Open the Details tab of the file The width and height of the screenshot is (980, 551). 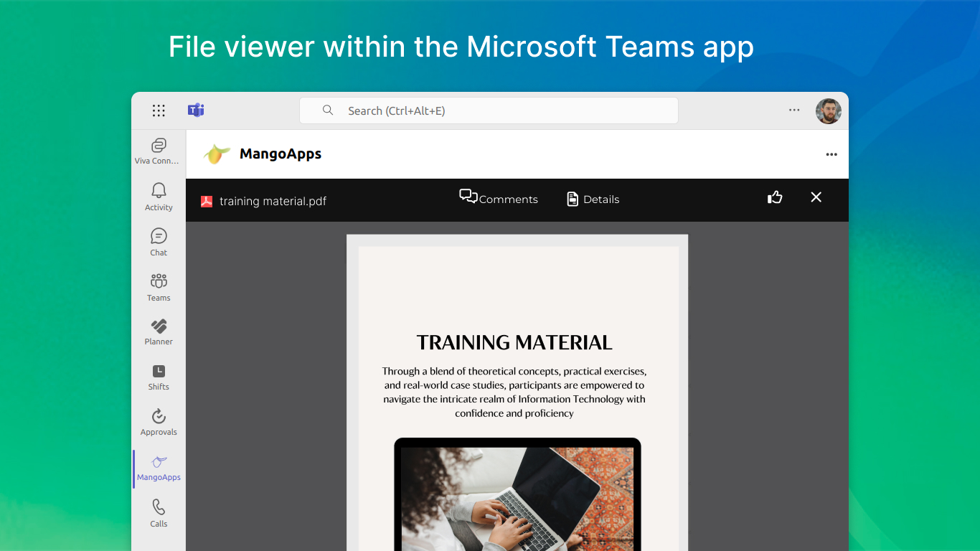click(593, 199)
